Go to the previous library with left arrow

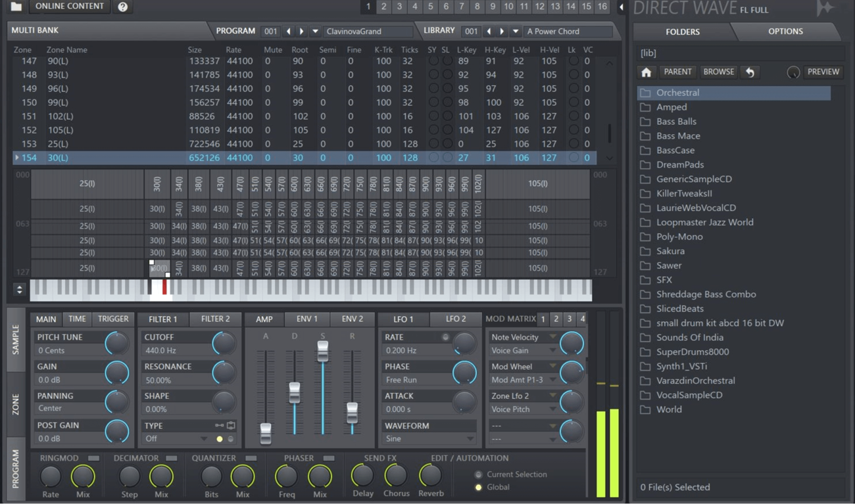[x=489, y=31]
